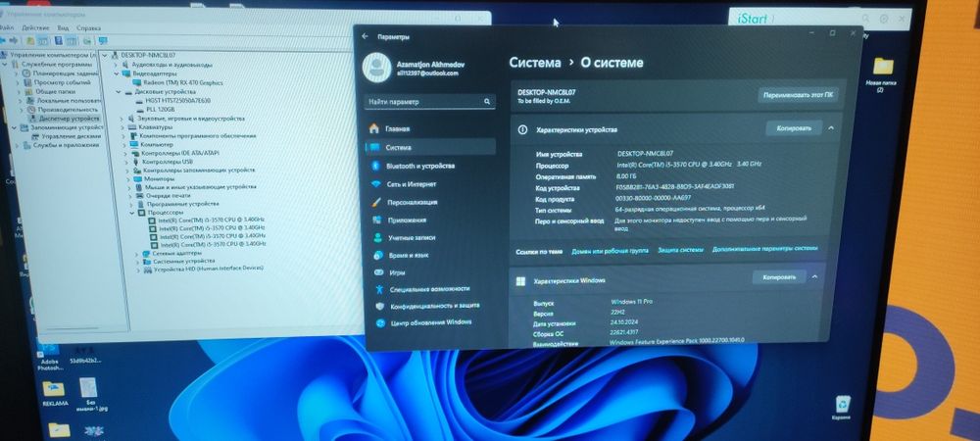
Task: Collapse the Характеристики Windows section
Action: 814,276
